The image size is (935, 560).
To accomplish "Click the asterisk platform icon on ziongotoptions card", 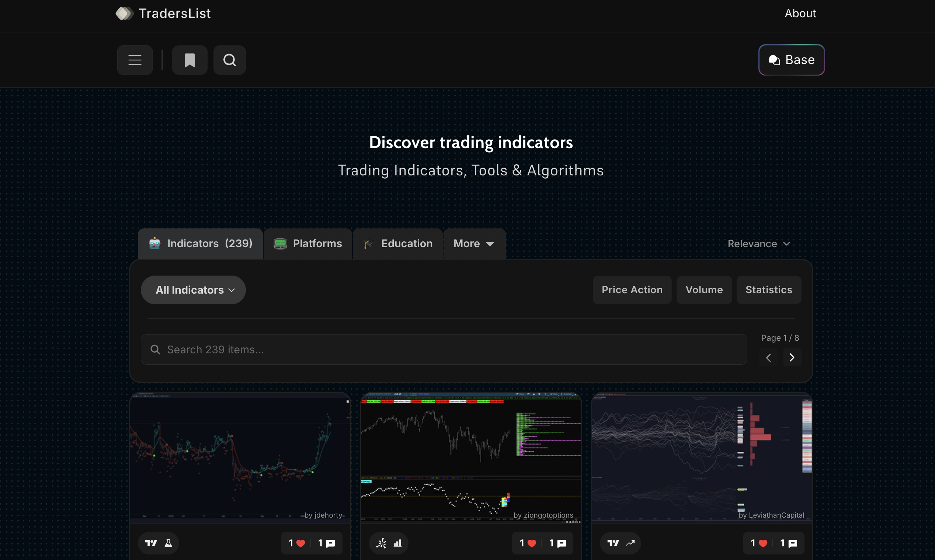I will 381,543.
